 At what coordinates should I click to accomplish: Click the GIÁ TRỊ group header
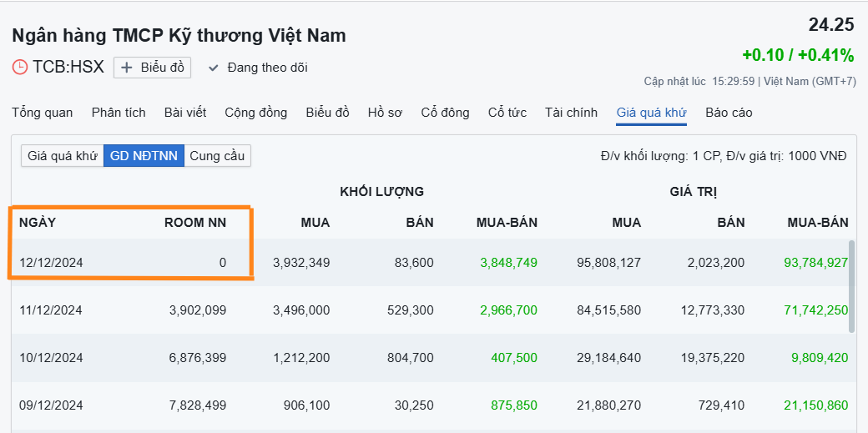(x=693, y=192)
